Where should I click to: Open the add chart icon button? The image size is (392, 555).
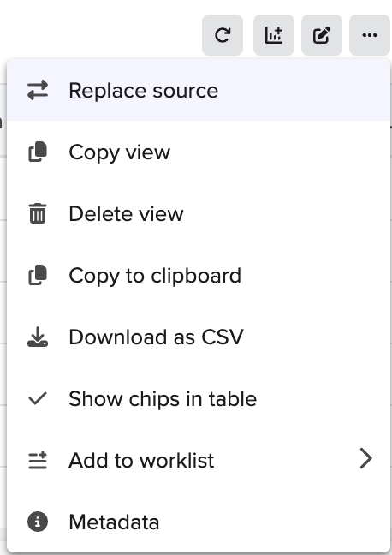(x=274, y=35)
